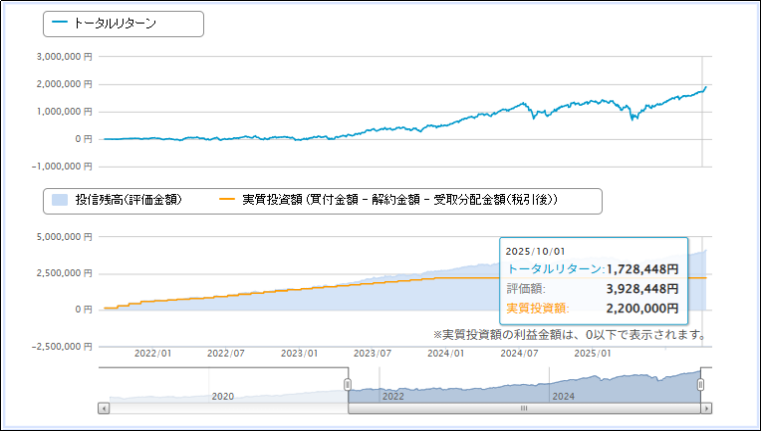Click the left range handle of navigator

348,385
